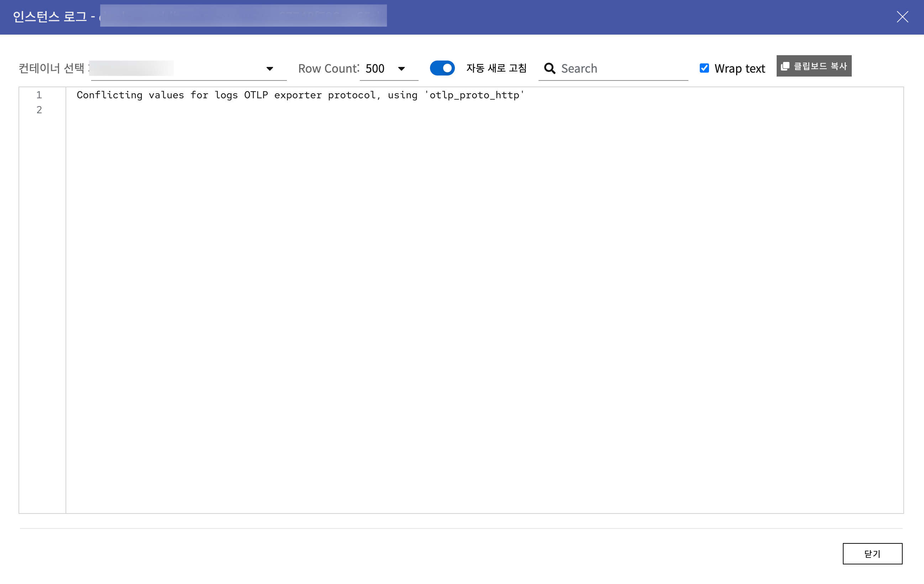Click the clipboard copy icon
The height and width of the screenshot is (584, 924).
click(785, 66)
